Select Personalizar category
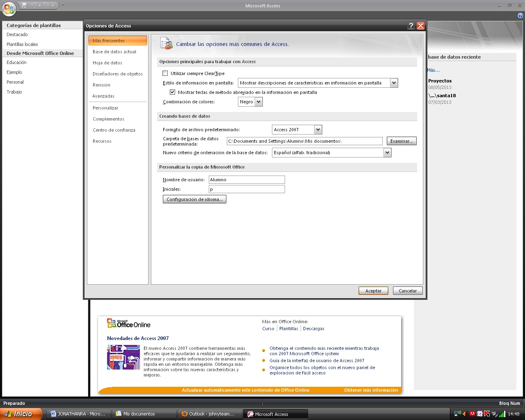Viewport: 525px width, 420px height. tap(118, 108)
